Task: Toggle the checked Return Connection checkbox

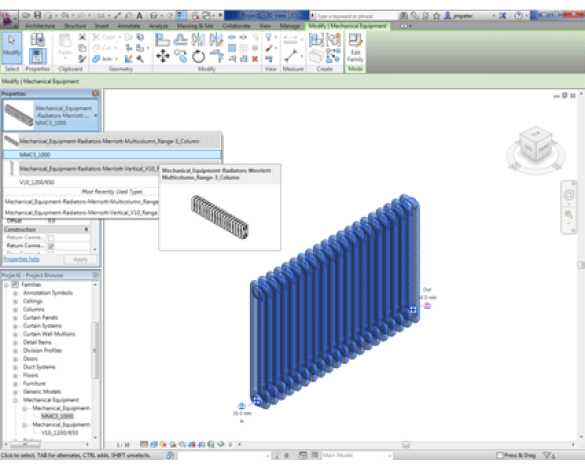Action: pos(51,246)
